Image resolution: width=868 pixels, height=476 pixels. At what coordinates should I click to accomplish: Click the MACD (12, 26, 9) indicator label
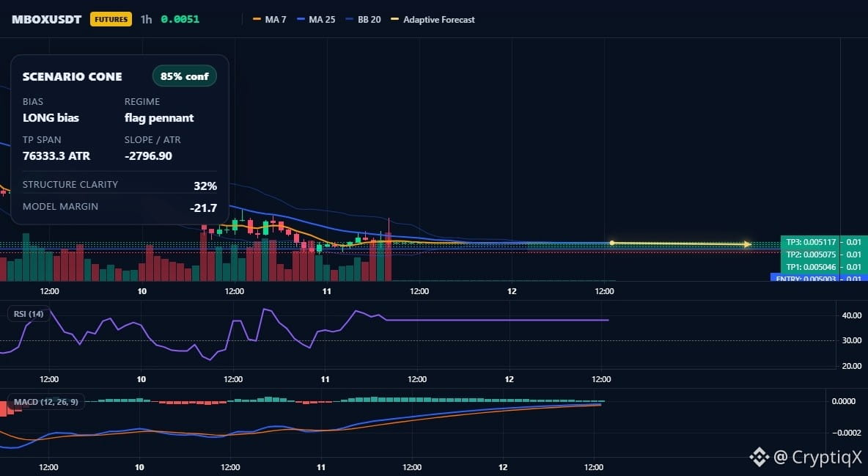coord(46,402)
